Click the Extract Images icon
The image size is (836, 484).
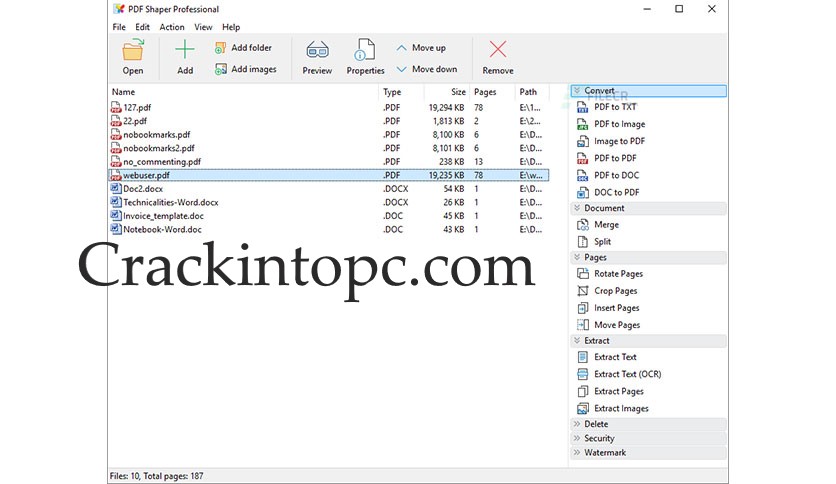point(582,408)
